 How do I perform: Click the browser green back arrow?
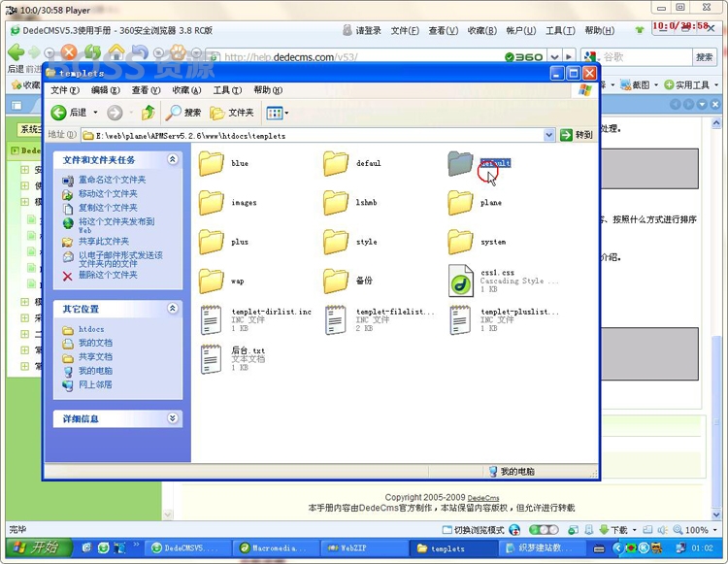pos(17,52)
